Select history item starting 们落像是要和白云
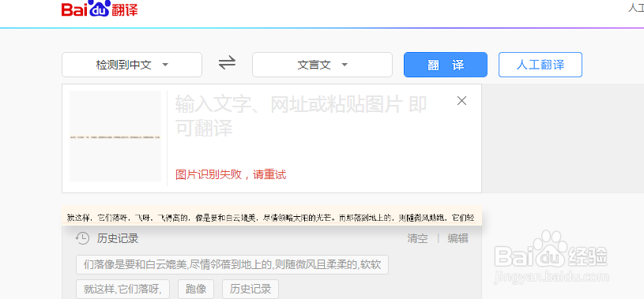Screen dimensions: 644x299 point(232,265)
